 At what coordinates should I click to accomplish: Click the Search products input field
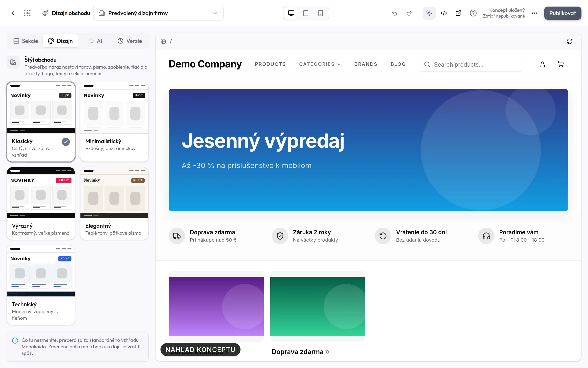470,64
